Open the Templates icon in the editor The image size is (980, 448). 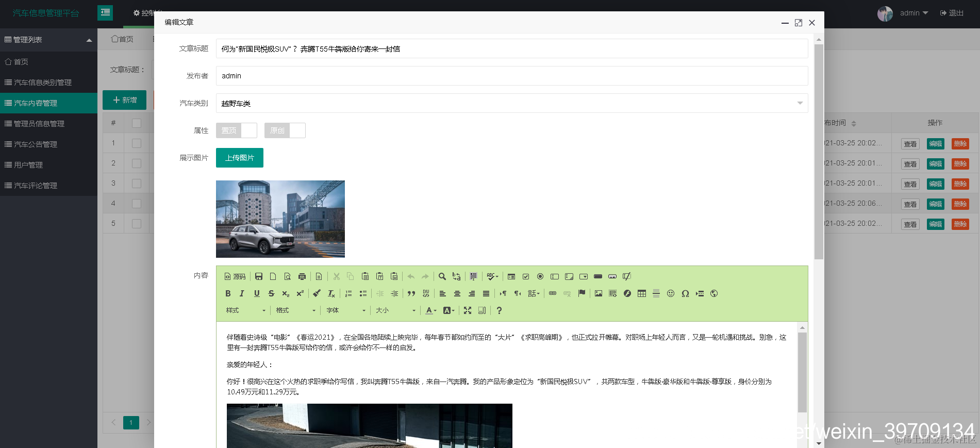319,277
